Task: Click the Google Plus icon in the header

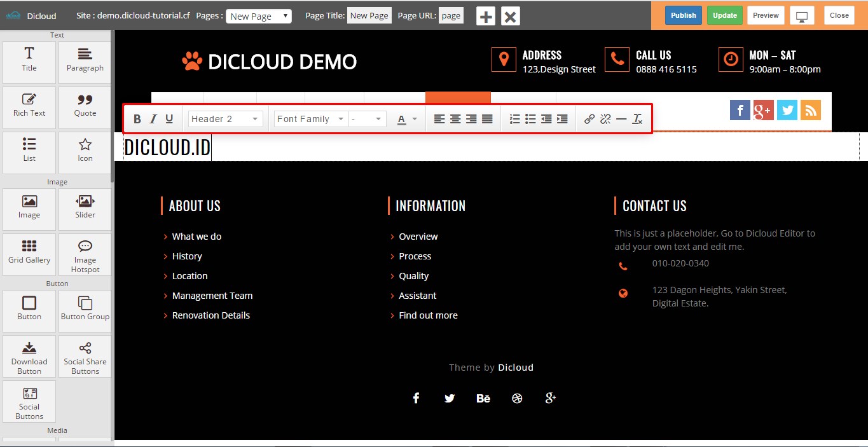Action: click(x=763, y=109)
